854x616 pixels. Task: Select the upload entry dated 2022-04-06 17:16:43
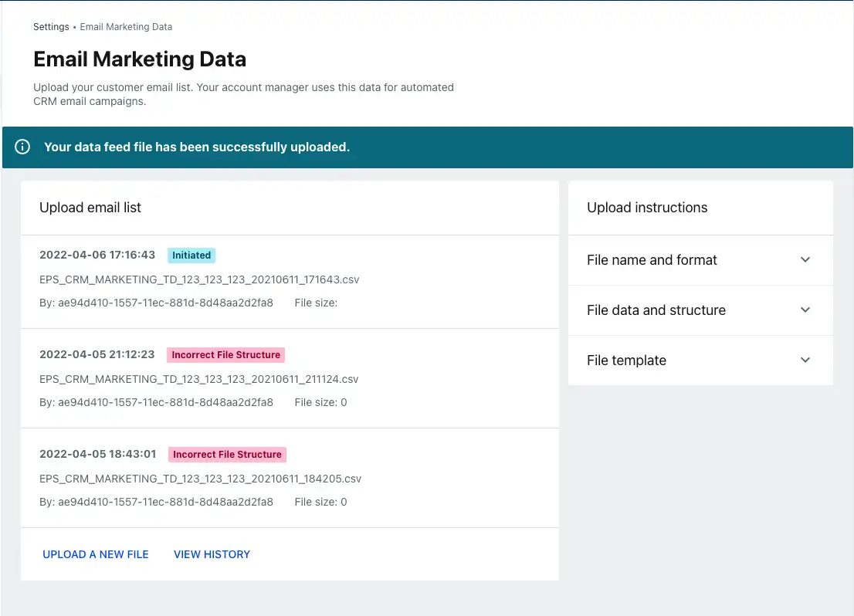point(97,255)
